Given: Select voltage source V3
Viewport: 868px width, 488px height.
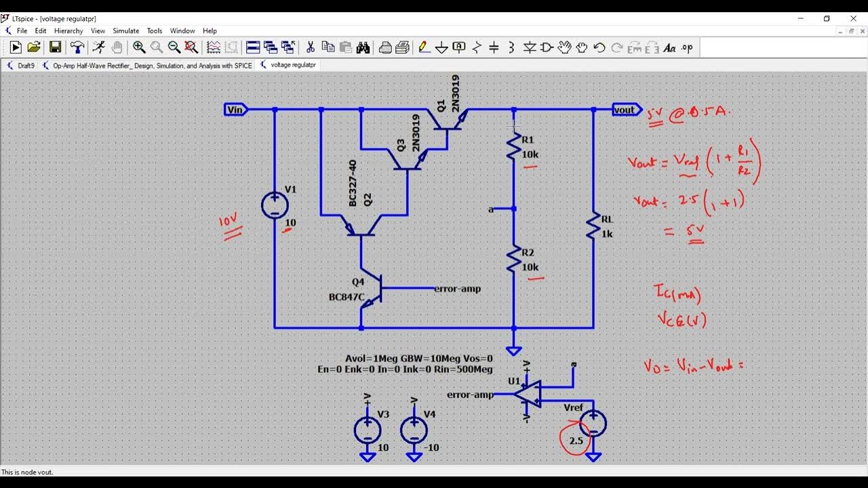Looking at the screenshot, I should click(367, 430).
